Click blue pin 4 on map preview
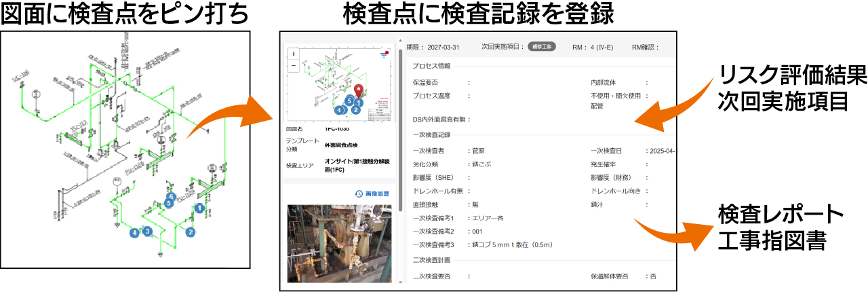Viewport: 868px width, 292px height. tap(339, 109)
